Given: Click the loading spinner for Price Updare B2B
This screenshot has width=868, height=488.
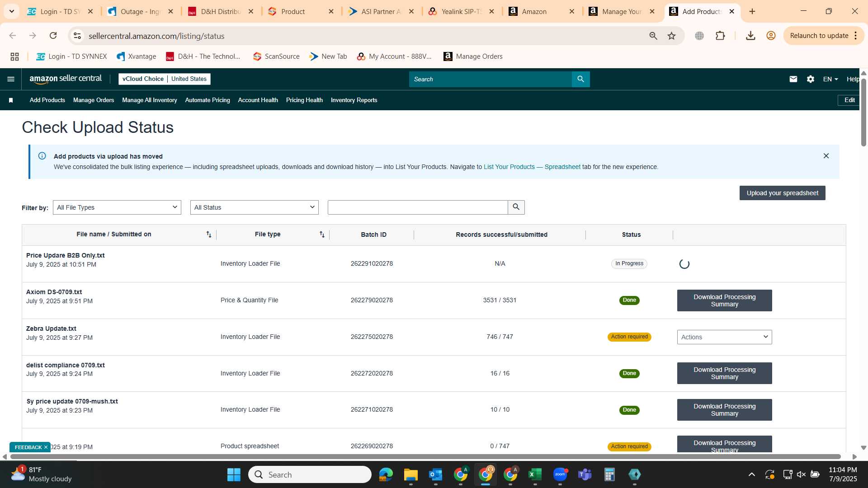Looking at the screenshot, I should [x=684, y=264].
